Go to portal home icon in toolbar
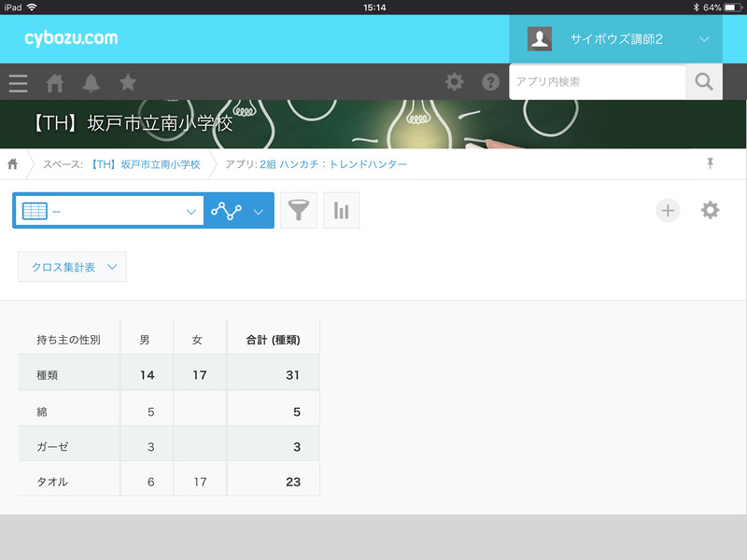Image resolution: width=747 pixels, height=560 pixels. tap(55, 83)
